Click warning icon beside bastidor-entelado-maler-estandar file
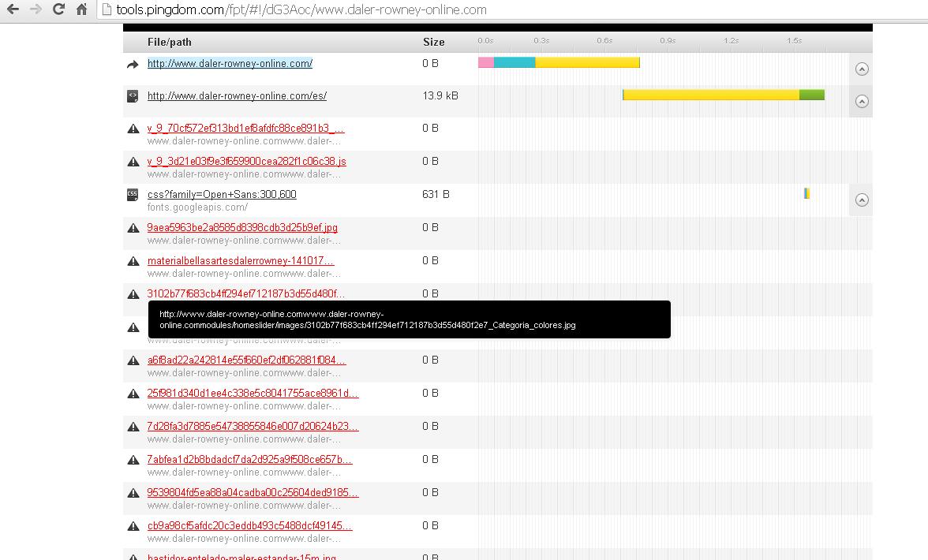Screen dimensions: 928x560 point(133,557)
